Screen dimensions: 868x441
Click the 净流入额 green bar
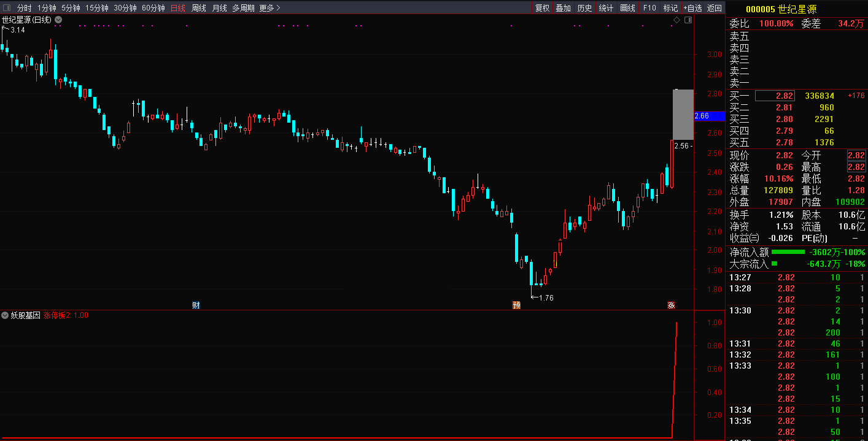point(788,252)
